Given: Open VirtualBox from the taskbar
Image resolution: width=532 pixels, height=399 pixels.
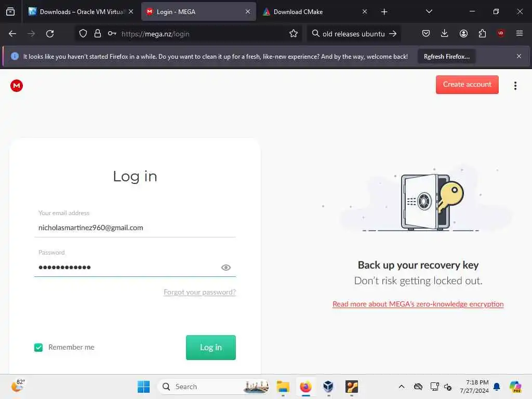Looking at the screenshot, I should click(328, 387).
